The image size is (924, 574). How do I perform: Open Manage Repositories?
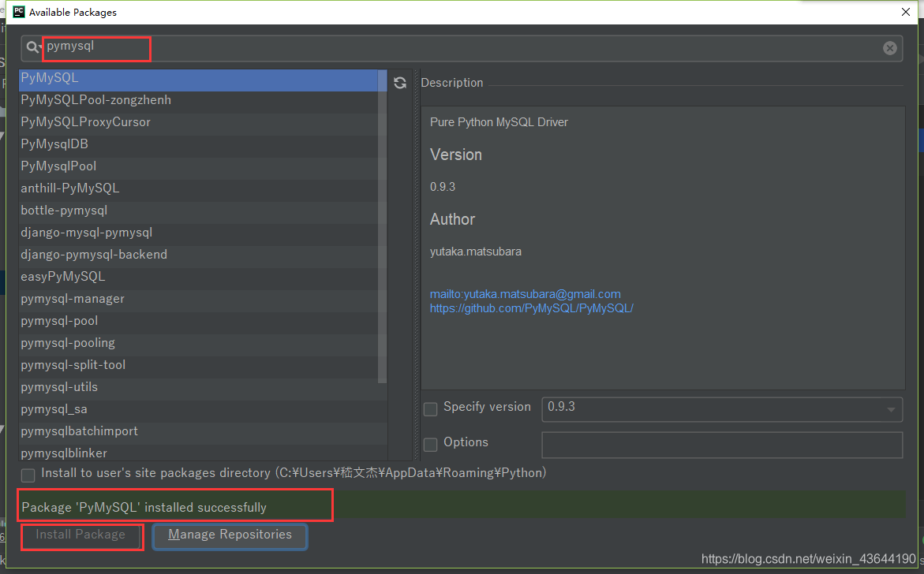(x=230, y=535)
